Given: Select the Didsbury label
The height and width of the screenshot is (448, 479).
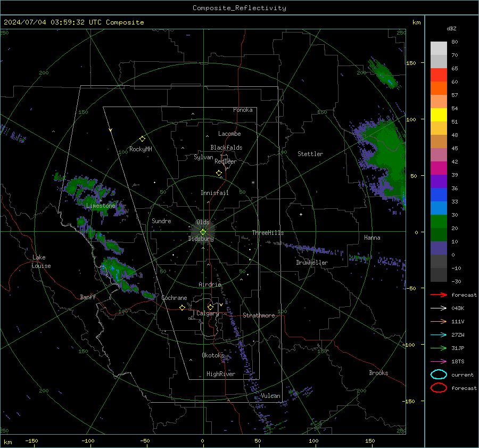Looking at the screenshot, I should [201, 239].
